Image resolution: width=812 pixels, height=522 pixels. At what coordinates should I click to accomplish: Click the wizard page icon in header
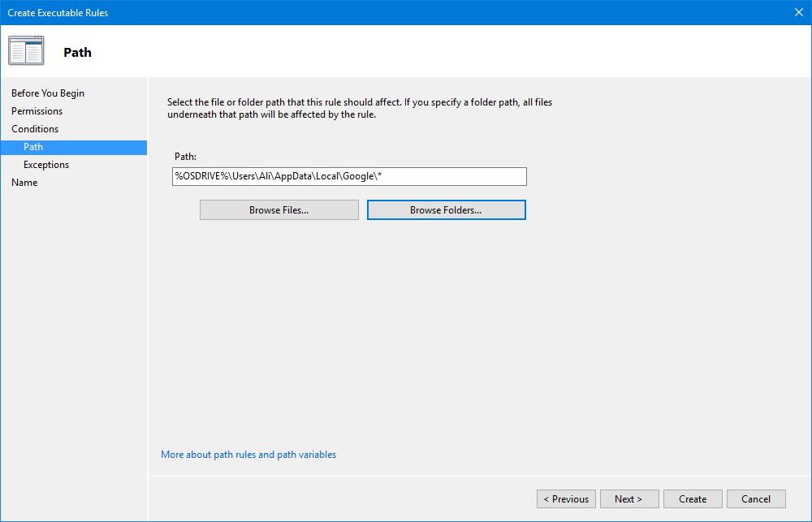click(26, 51)
